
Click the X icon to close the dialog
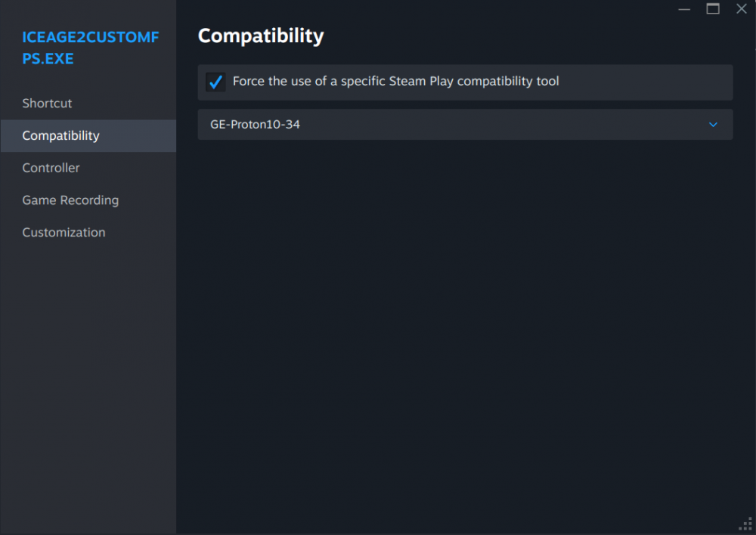[x=740, y=9]
